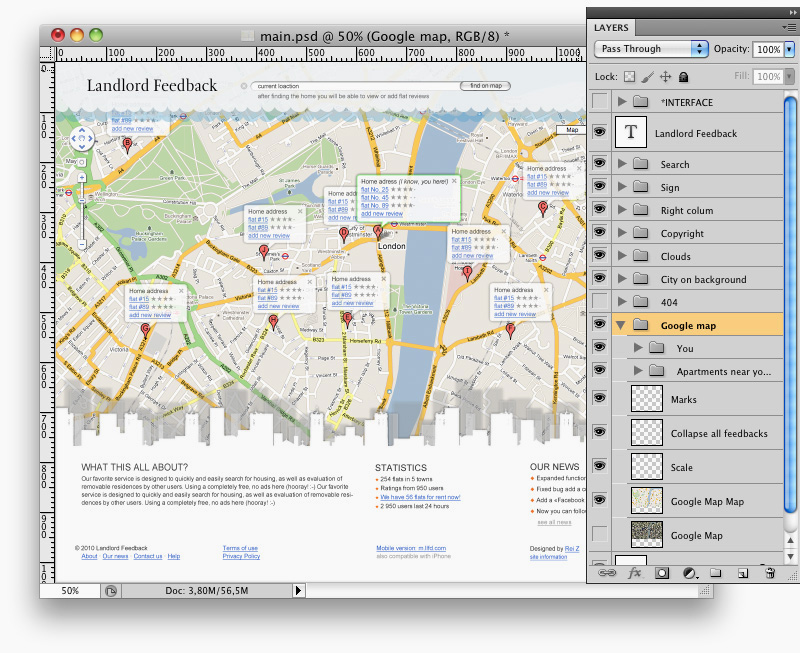Viewport: 800px width, 653px height.
Task: Click the folder icon of the *INTERFACE group
Action: [641, 102]
